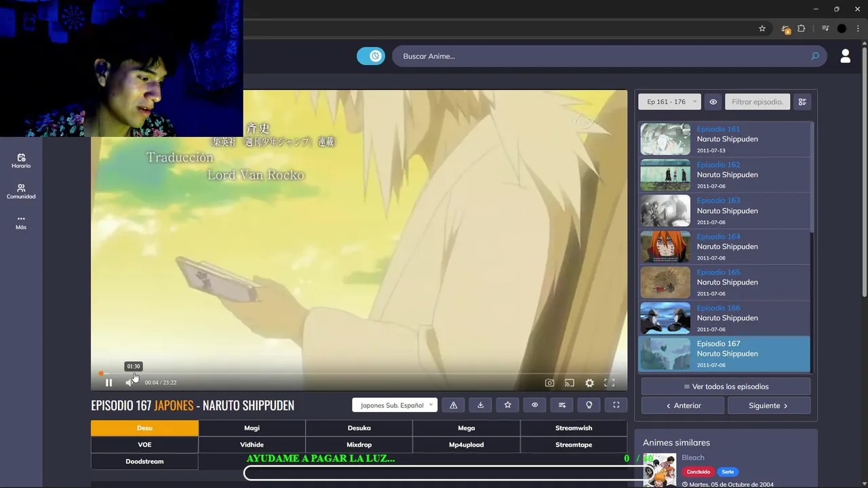Mute the video player volume
Image resolution: width=868 pixels, height=488 pixels.
click(129, 383)
